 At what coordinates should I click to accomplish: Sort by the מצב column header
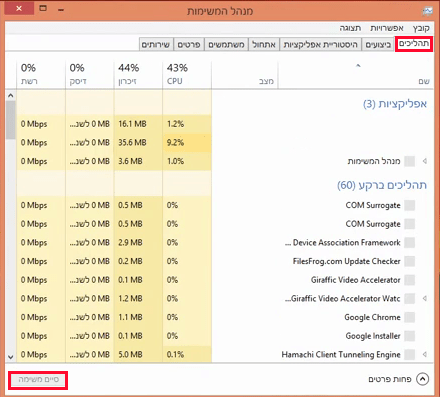coord(245,74)
